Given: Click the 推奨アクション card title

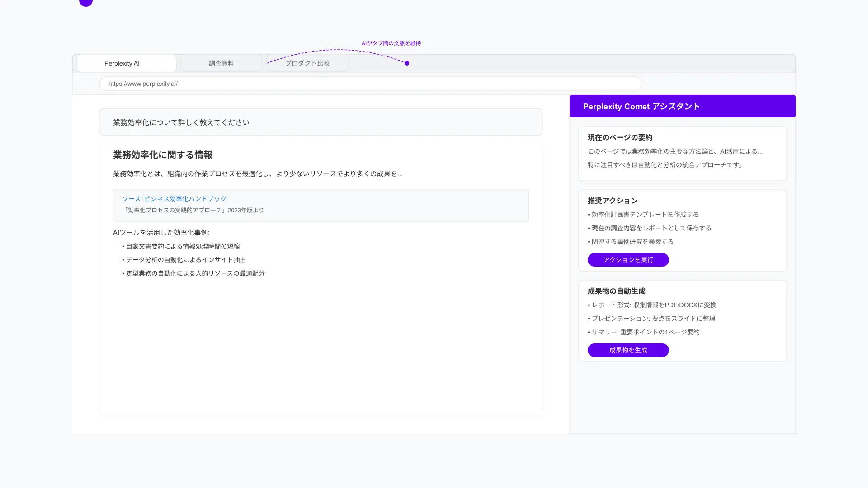Looking at the screenshot, I should point(613,201).
